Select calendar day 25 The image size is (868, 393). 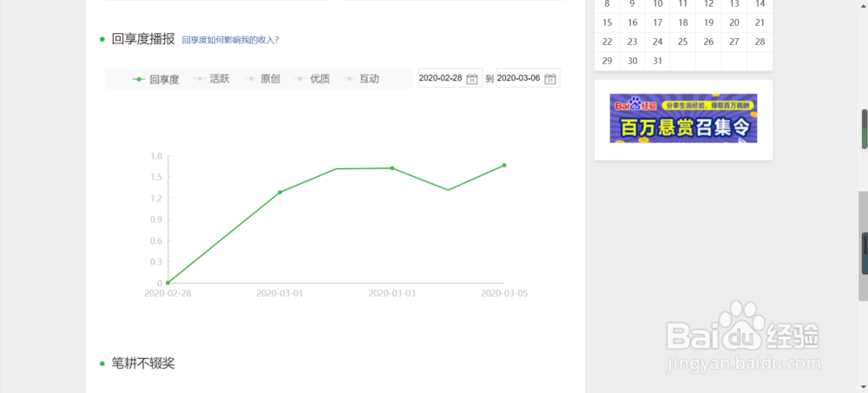(x=683, y=42)
